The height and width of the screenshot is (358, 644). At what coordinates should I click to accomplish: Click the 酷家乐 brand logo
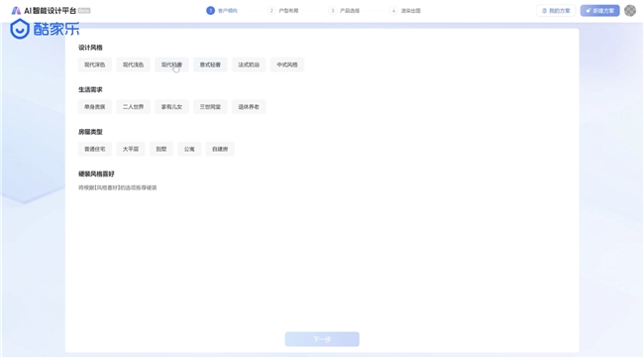point(45,29)
